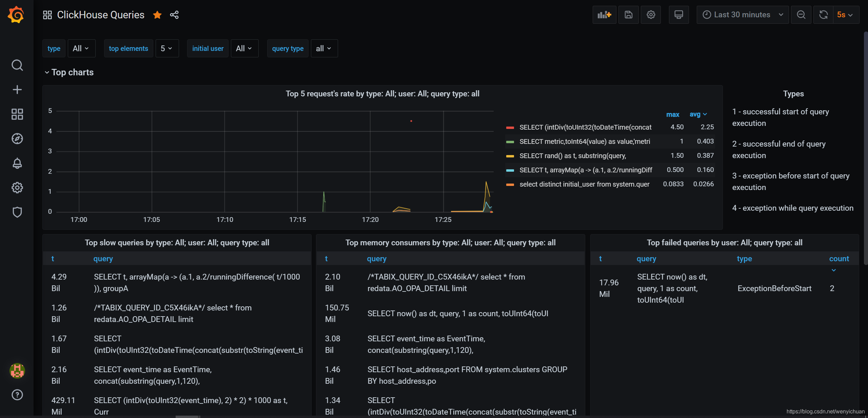Screen dimensions: 868x418
Task: Sort legend by max column
Action: click(673, 114)
